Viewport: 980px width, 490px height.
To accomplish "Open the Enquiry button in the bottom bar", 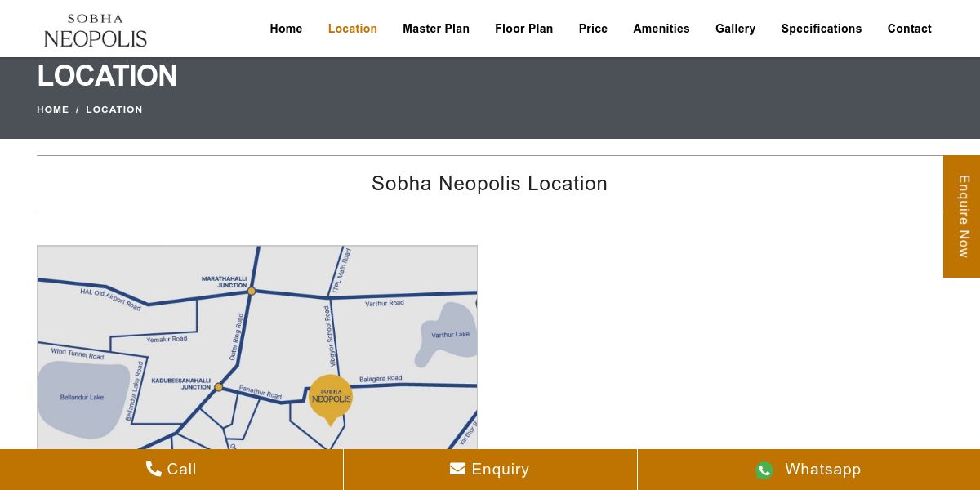I will (x=490, y=470).
